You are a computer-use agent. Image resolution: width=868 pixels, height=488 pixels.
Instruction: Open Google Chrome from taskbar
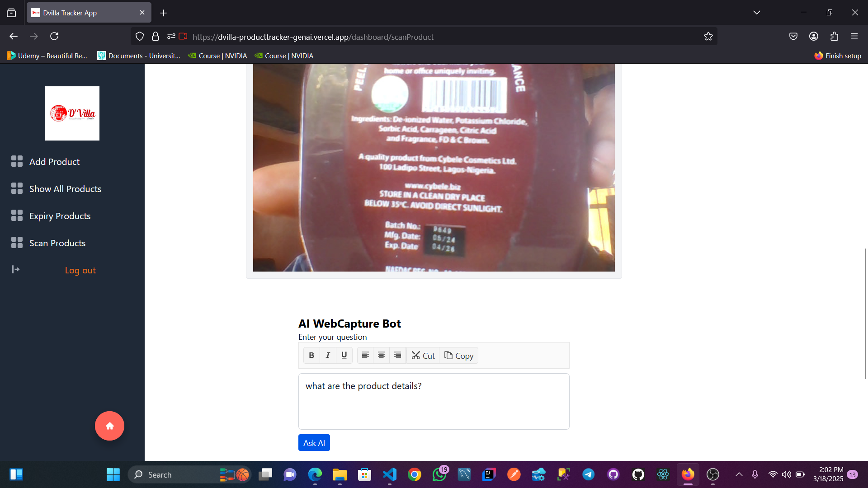point(415,474)
